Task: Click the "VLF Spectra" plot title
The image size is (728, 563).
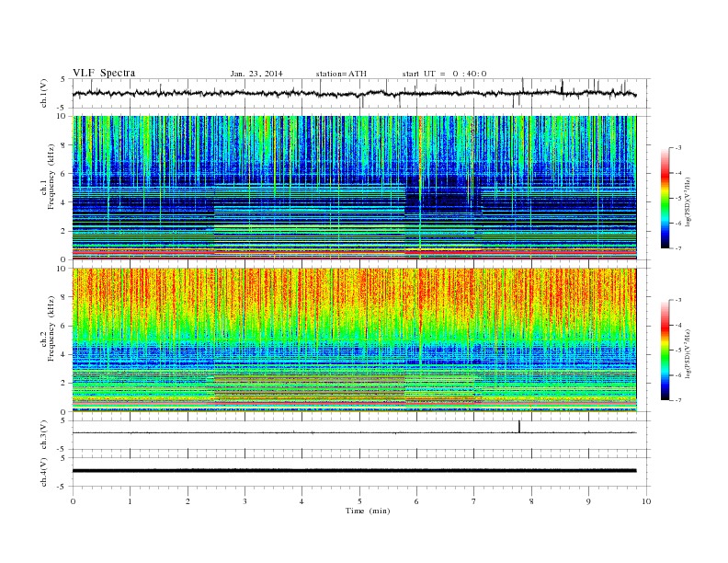Action: click(104, 73)
